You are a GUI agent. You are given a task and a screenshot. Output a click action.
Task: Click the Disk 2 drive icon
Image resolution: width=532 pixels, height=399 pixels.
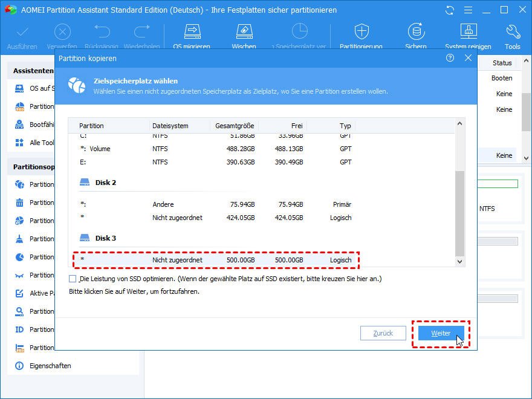[x=85, y=183]
